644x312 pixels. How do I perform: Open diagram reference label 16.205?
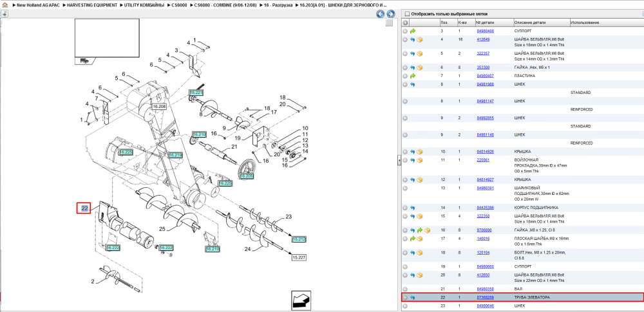247,176
